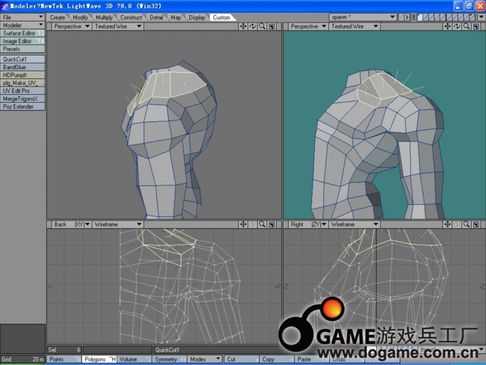Viewport: 486px width, 365px height.
Task: Run the UV Edit Pro plugin
Action: point(22,91)
